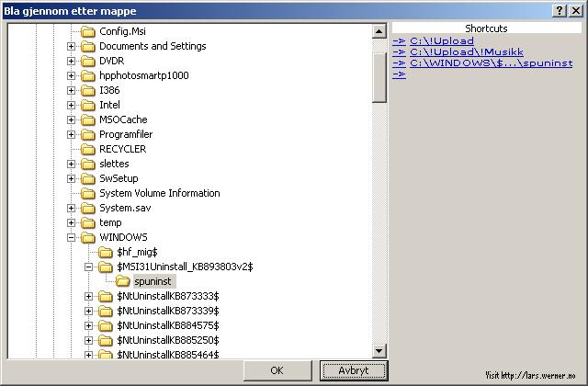The height and width of the screenshot is (386, 588).
Task: Click the WINDOWS folder icon
Action: (x=88, y=237)
